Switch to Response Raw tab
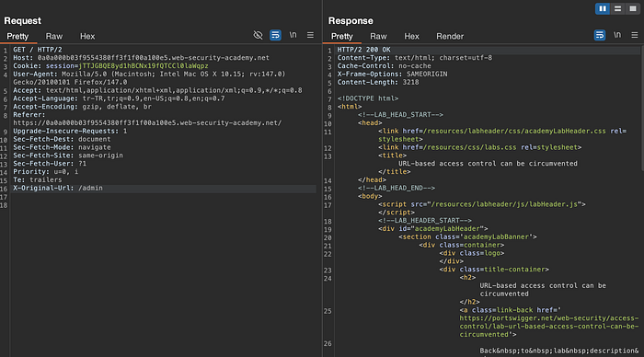 point(378,36)
